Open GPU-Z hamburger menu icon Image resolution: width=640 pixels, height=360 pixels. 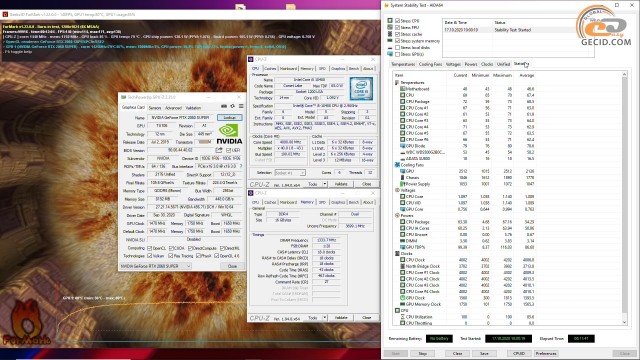tap(241, 107)
